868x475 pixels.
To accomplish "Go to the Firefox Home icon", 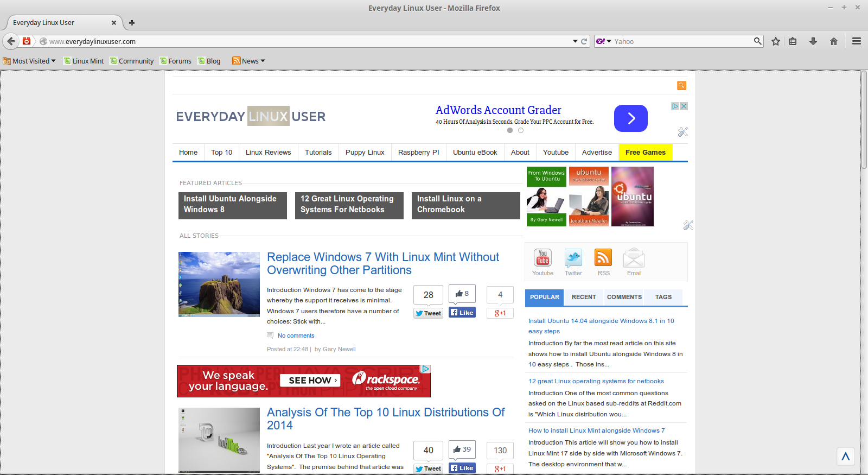I will [834, 41].
